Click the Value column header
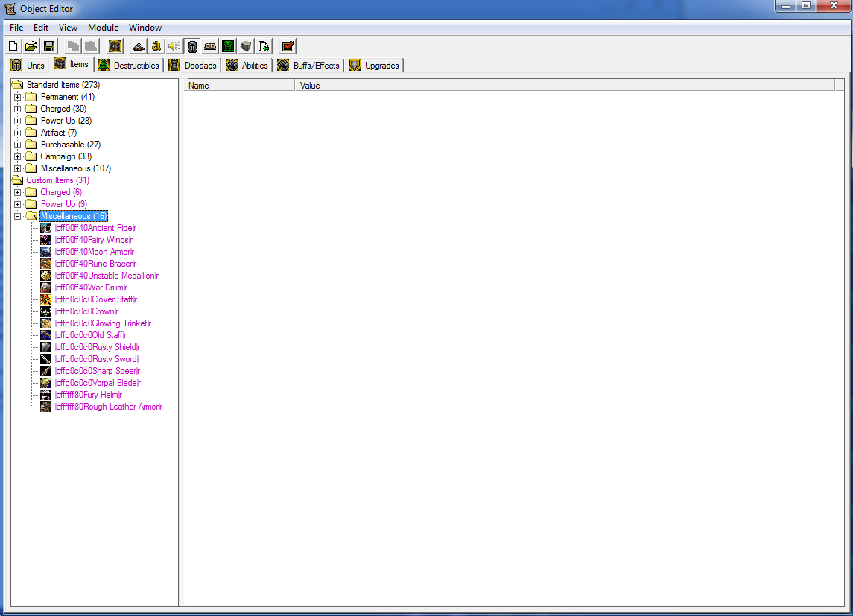 pos(565,86)
